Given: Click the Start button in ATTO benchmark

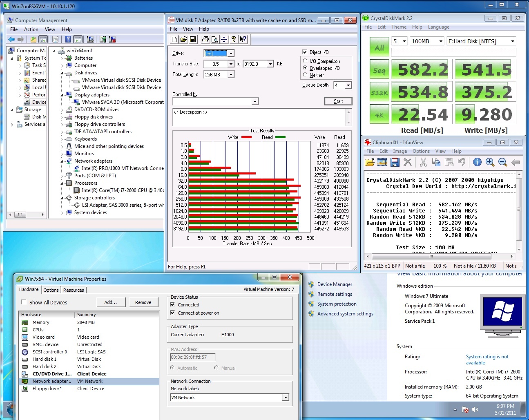Looking at the screenshot, I should coord(338,101).
